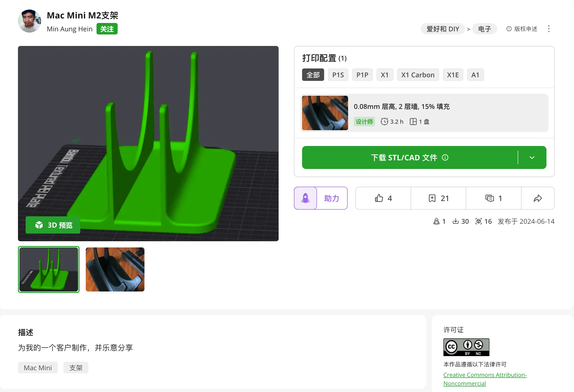Click the share arrow icon
Viewport: 574px width, 392px height.
click(538, 198)
